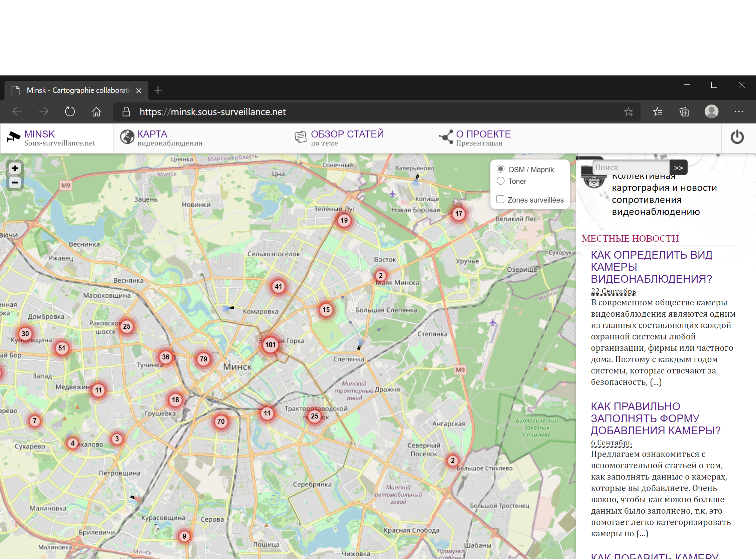756x559 pixels.
Task: Open the favorites list icon
Action: (x=658, y=112)
